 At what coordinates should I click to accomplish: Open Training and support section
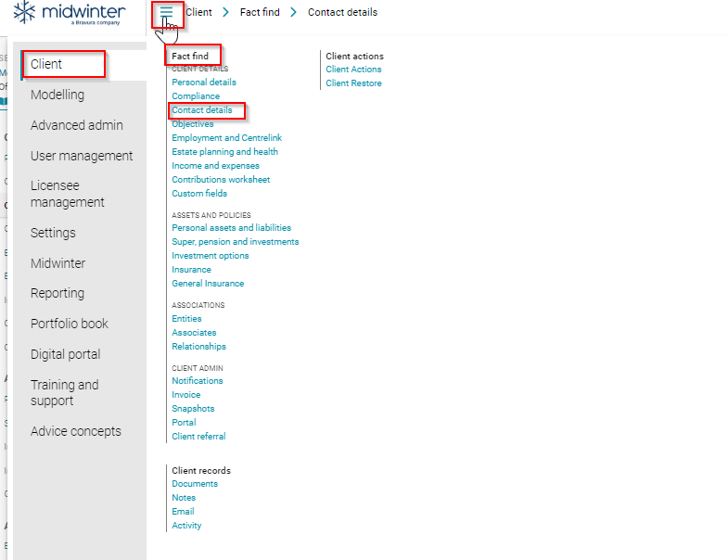coord(65,393)
